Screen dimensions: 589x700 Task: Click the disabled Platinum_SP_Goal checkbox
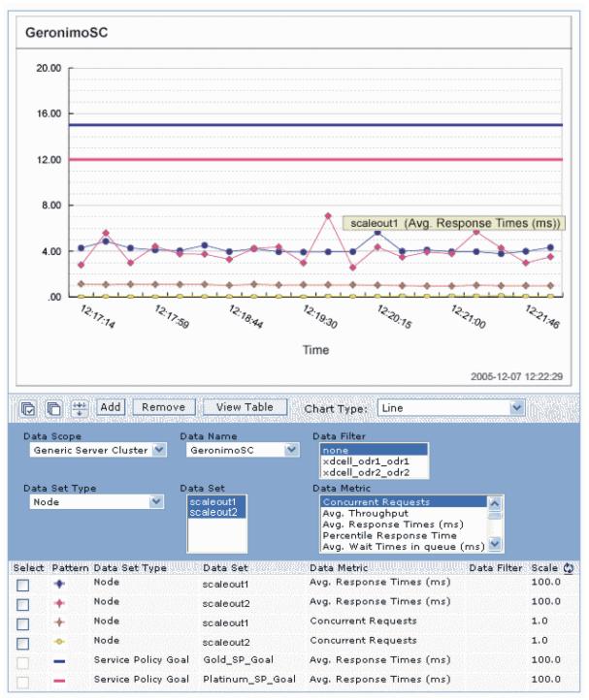coord(22,683)
